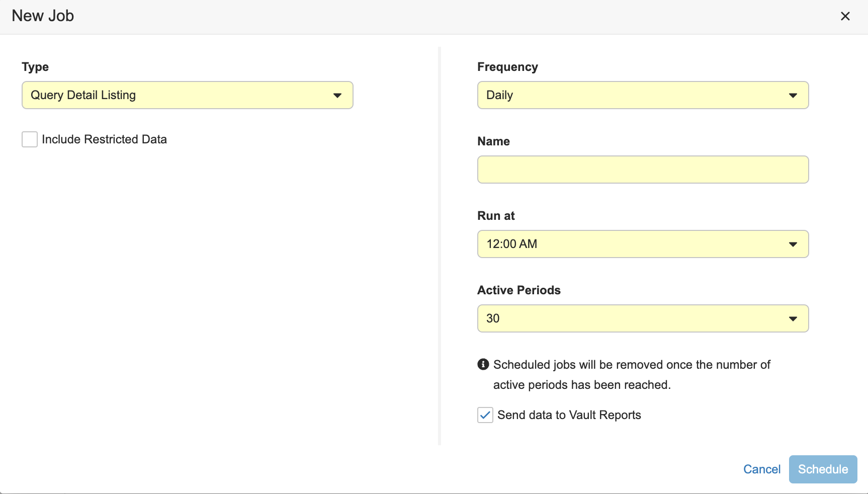
Task: Click the Active Periods field label
Action: click(x=518, y=290)
